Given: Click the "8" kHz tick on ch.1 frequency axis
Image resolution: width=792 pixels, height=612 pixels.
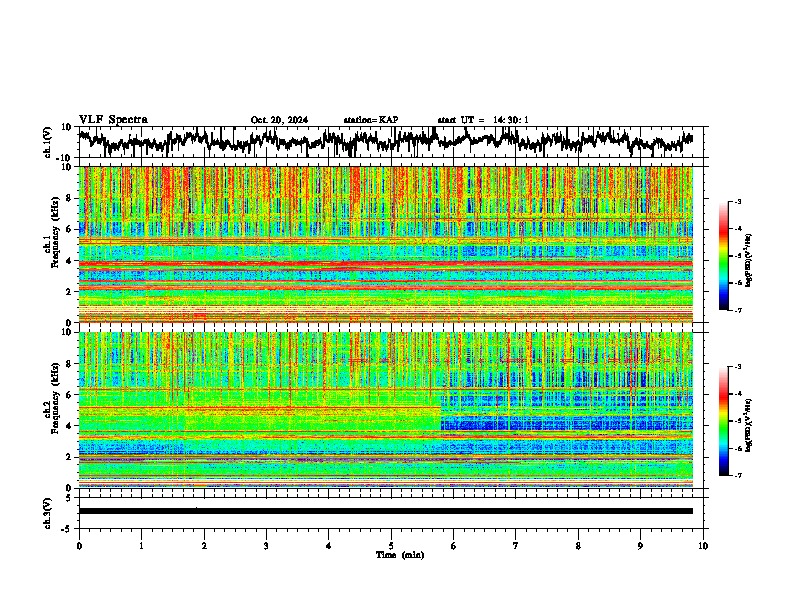Looking at the screenshot, I should (x=70, y=198).
